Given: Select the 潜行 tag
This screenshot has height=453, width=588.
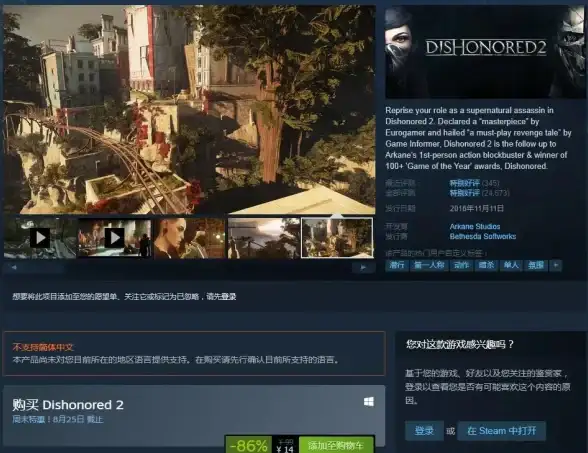Looking at the screenshot, I should click(397, 265).
